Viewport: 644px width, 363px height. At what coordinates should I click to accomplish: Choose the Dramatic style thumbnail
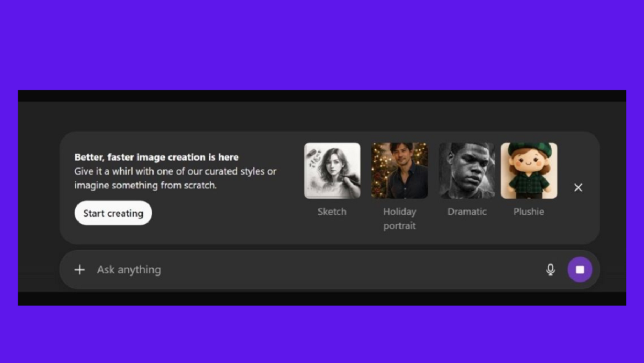point(467,171)
